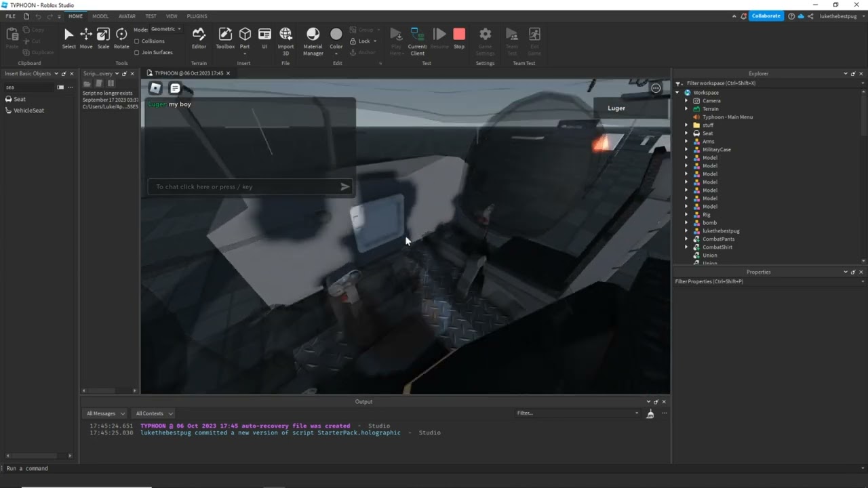Click the red Stop test button
The width and height of the screenshot is (868, 488).
tap(459, 38)
